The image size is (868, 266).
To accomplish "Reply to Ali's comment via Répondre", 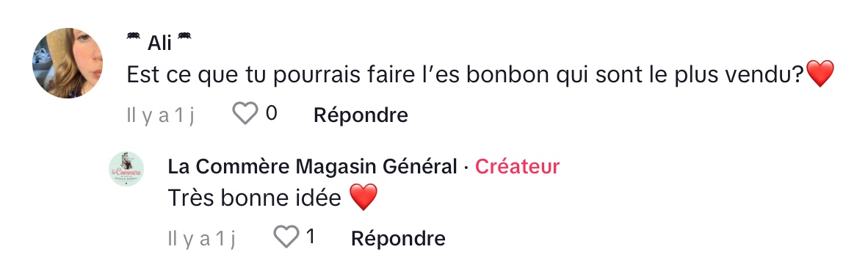I will tap(361, 115).
